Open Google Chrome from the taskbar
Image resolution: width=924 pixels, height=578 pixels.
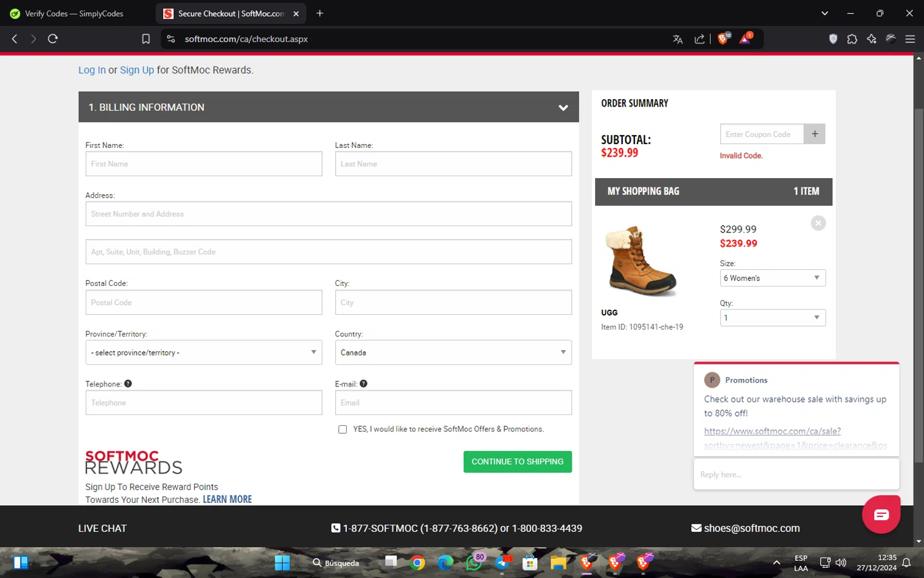(x=418, y=563)
